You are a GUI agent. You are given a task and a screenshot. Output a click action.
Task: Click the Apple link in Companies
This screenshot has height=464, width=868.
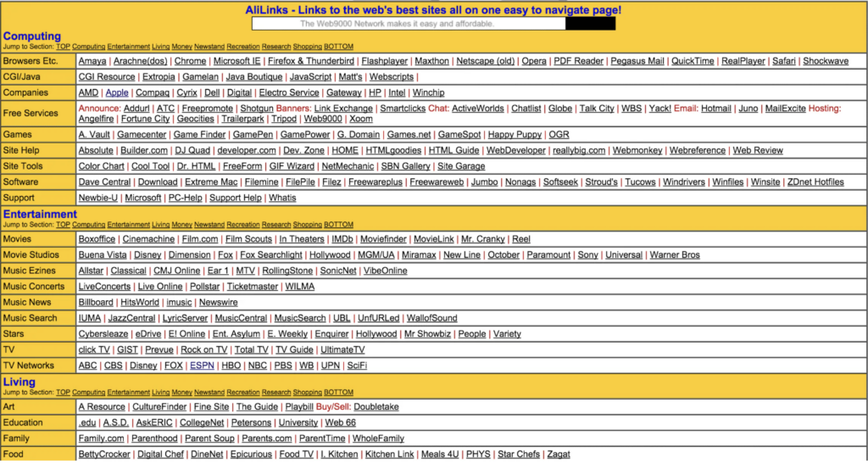[117, 92]
